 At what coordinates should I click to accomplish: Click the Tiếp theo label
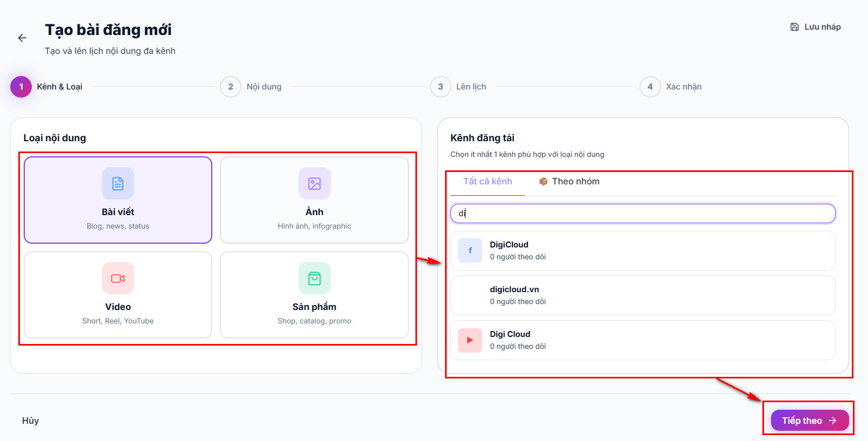coord(802,421)
